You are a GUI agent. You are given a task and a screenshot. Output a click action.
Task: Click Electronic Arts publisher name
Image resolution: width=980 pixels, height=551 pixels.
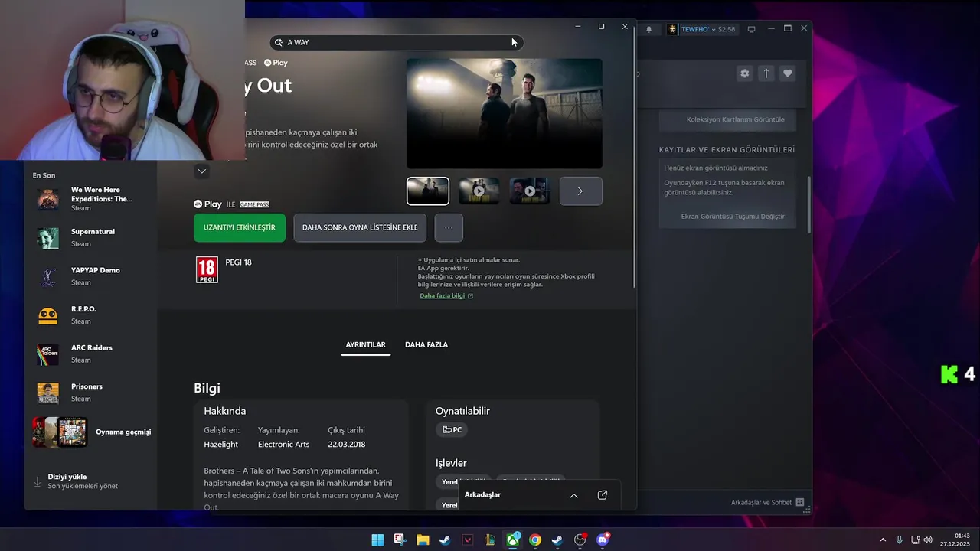pyautogui.click(x=283, y=445)
